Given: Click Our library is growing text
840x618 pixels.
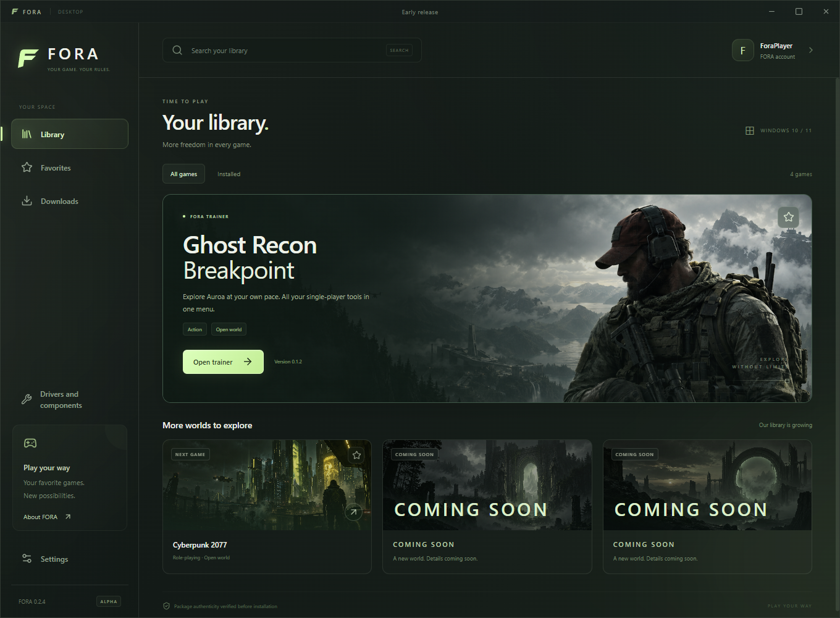Looking at the screenshot, I should point(786,425).
